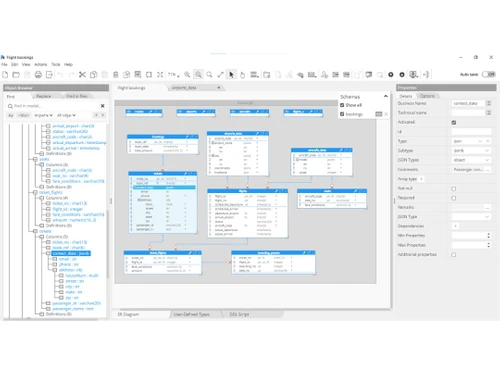The height and width of the screenshot is (375, 500).
Task: Click the database download toolbar icon
Action: point(414,75)
